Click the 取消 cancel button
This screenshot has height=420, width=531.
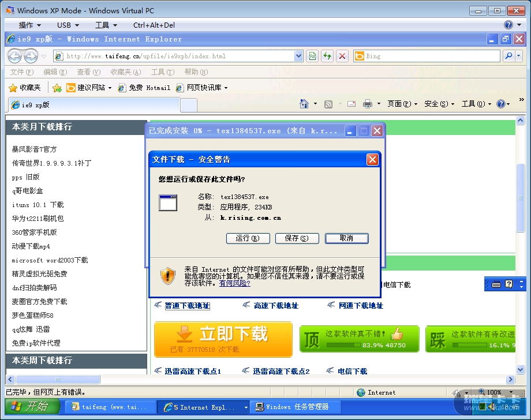[x=347, y=238]
